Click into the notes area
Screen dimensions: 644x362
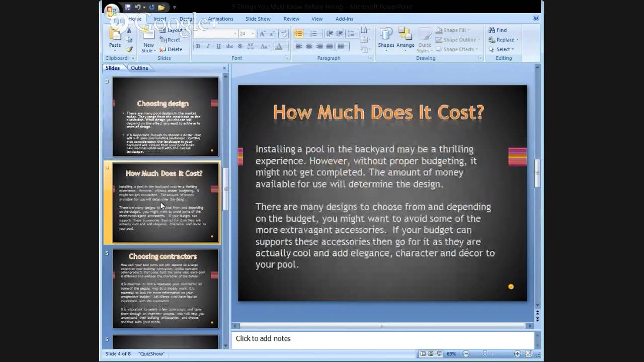(x=382, y=339)
